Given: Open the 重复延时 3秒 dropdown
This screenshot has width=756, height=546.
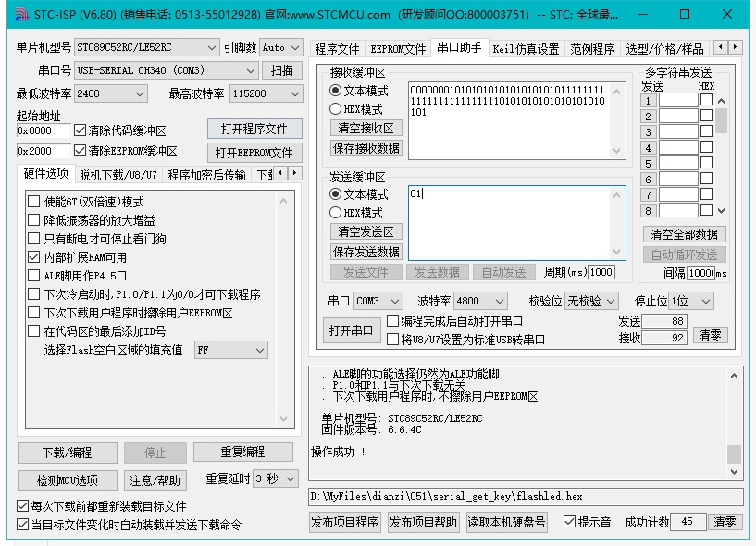Looking at the screenshot, I should (276, 478).
